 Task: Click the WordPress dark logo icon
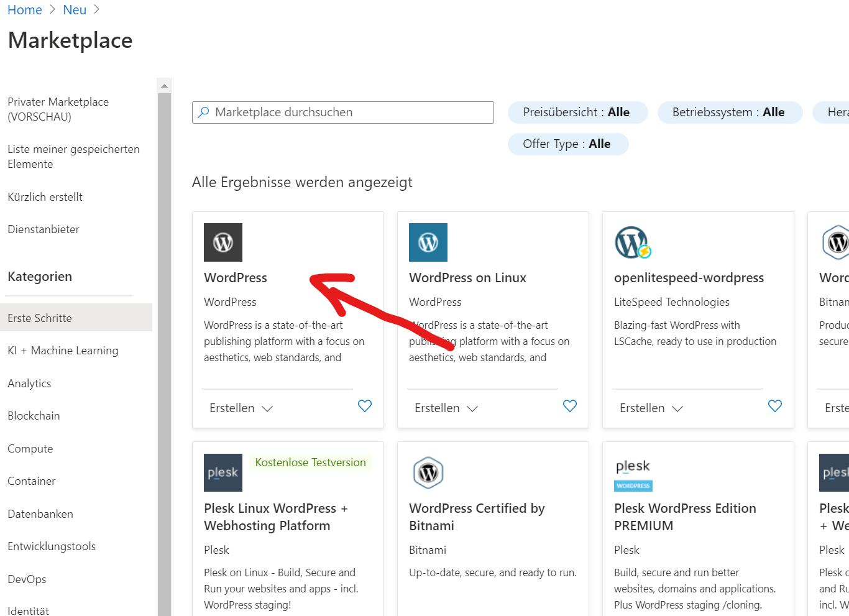(x=223, y=242)
